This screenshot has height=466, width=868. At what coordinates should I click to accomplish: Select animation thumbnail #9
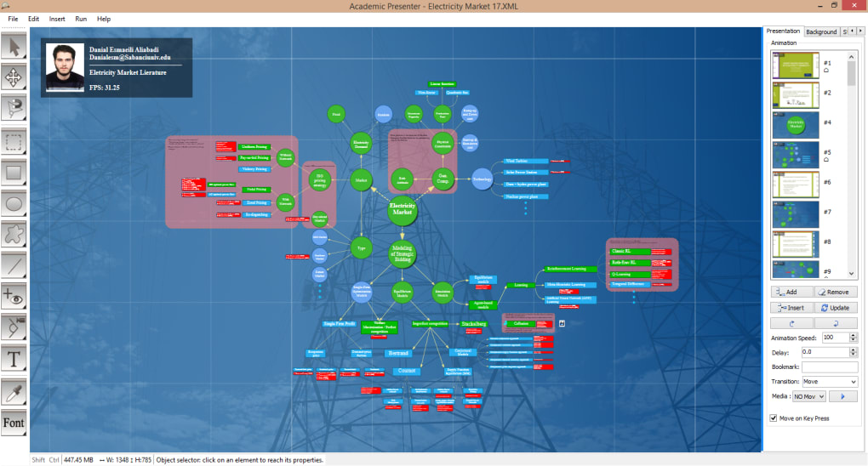coord(796,269)
